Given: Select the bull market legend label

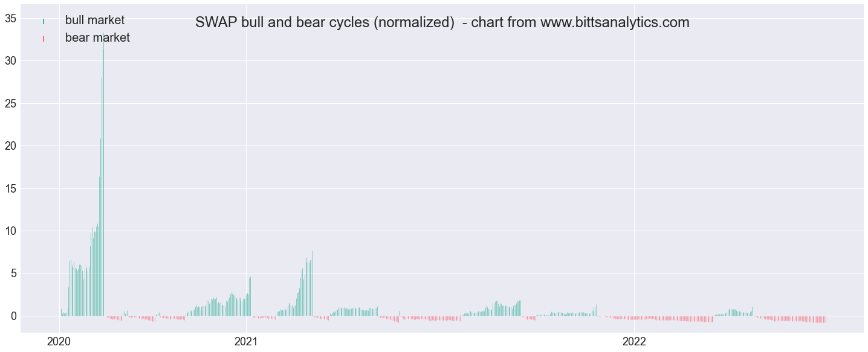Looking at the screenshot, I should click(95, 21).
